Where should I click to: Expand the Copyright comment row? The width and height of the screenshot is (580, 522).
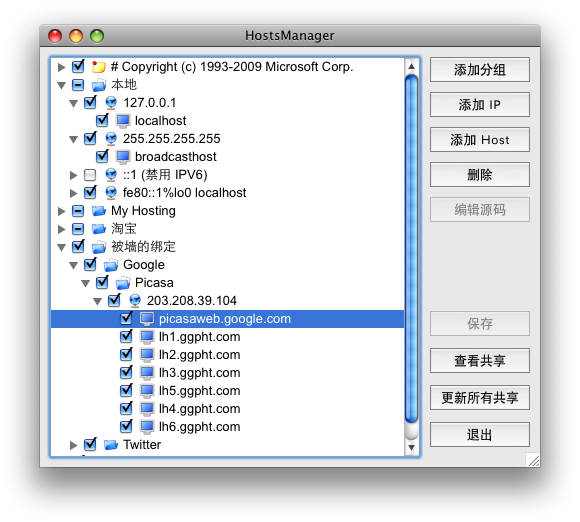pos(61,67)
